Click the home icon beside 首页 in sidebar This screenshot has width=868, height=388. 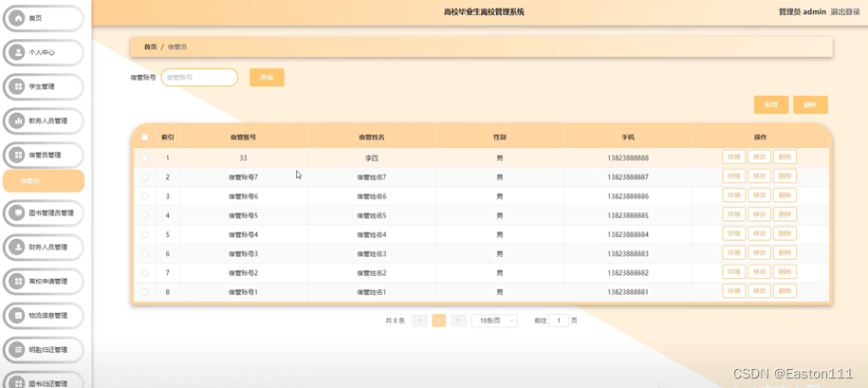click(18, 18)
